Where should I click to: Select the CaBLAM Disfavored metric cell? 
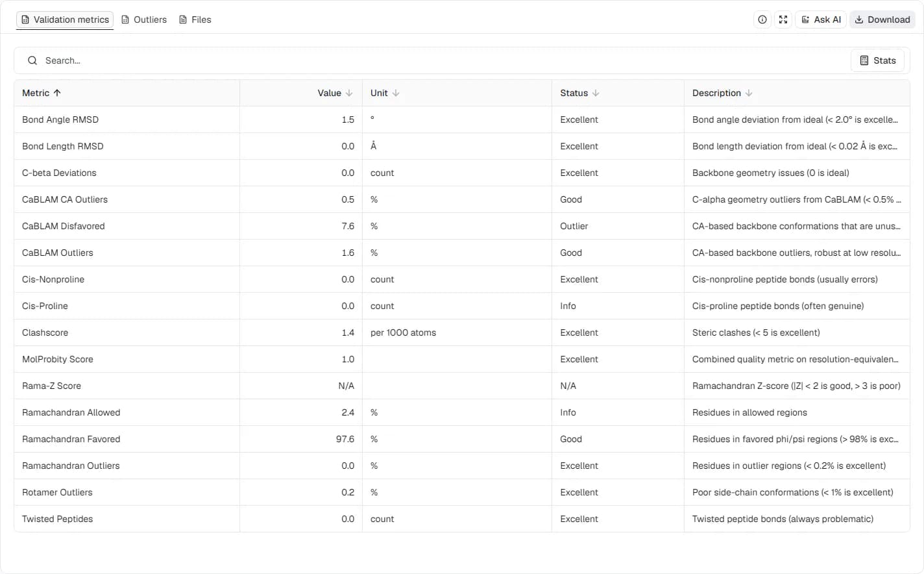tap(127, 226)
